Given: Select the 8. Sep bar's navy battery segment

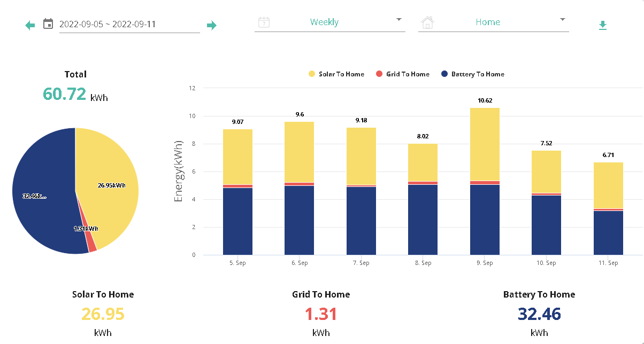Looking at the screenshot, I should 423,220.
